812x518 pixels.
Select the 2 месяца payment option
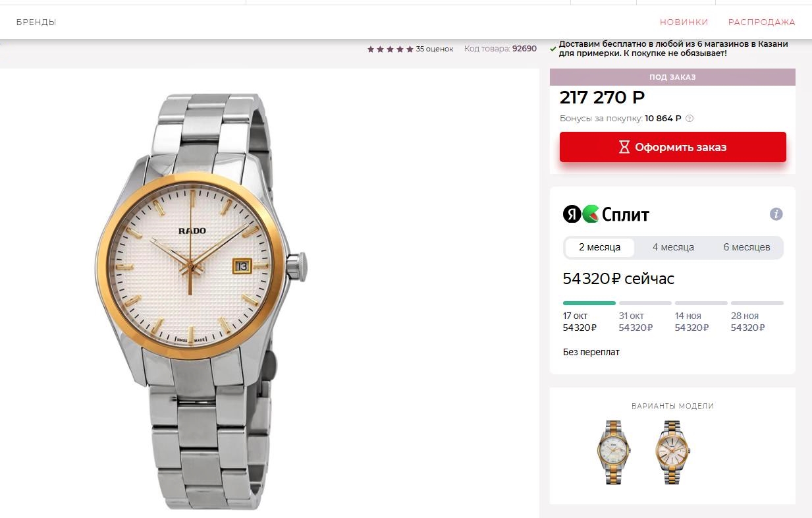click(x=599, y=248)
